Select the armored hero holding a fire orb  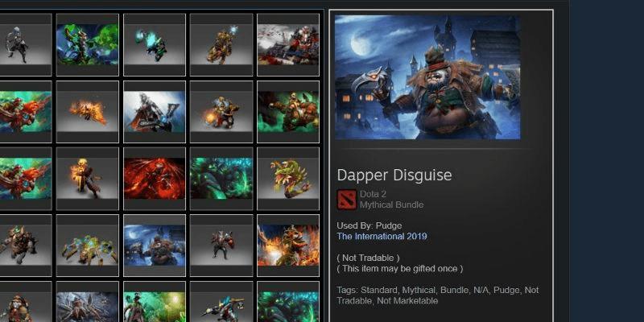point(221,112)
